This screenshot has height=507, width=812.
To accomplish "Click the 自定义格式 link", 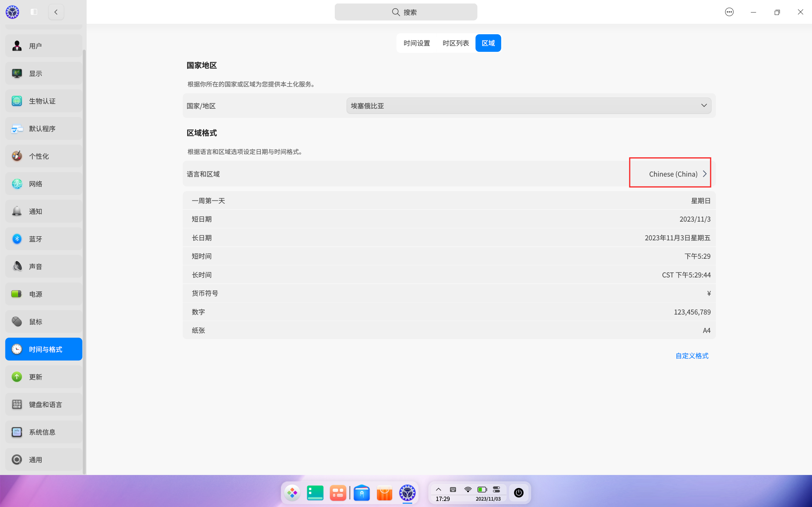I will (691, 355).
